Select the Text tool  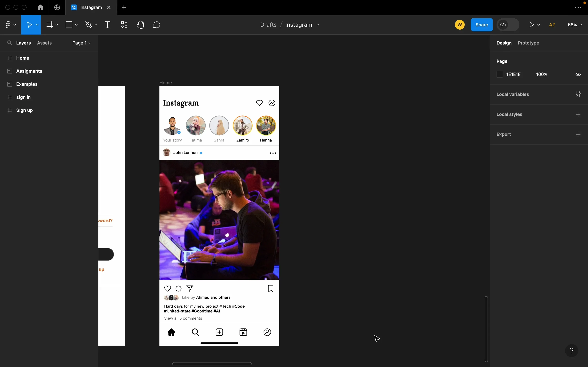pyautogui.click(x=108, y=24)
